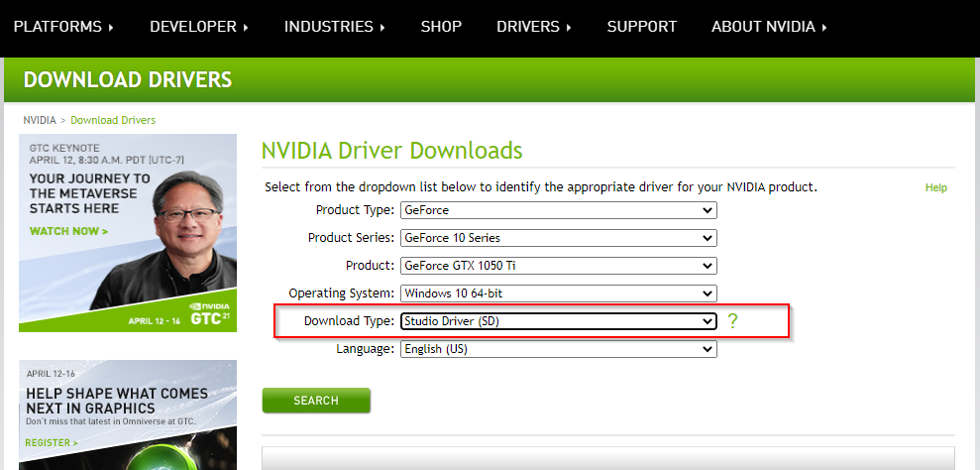Viewport: 980px width, 470px height.
Task: Open the Download Type dropdown
Action: click(x=559, y=321)
